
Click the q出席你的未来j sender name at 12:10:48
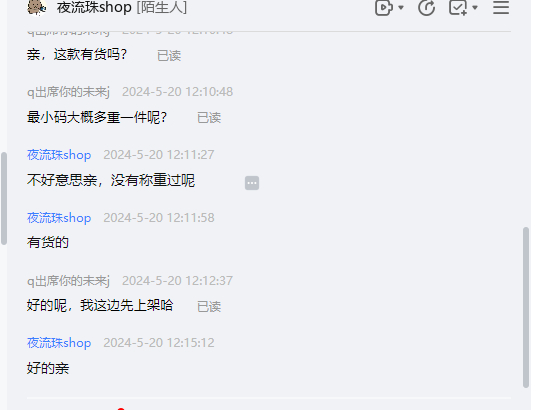(x=68, y=92)
